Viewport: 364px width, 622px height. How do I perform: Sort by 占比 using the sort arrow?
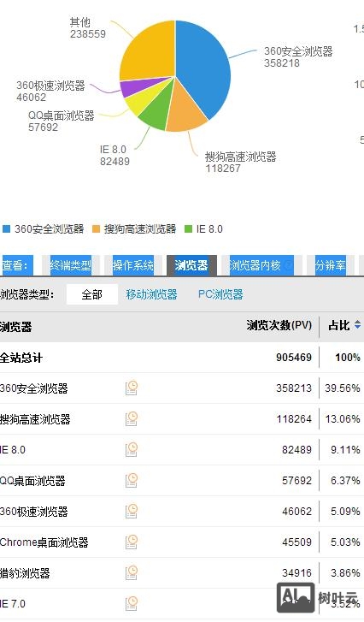357,325
